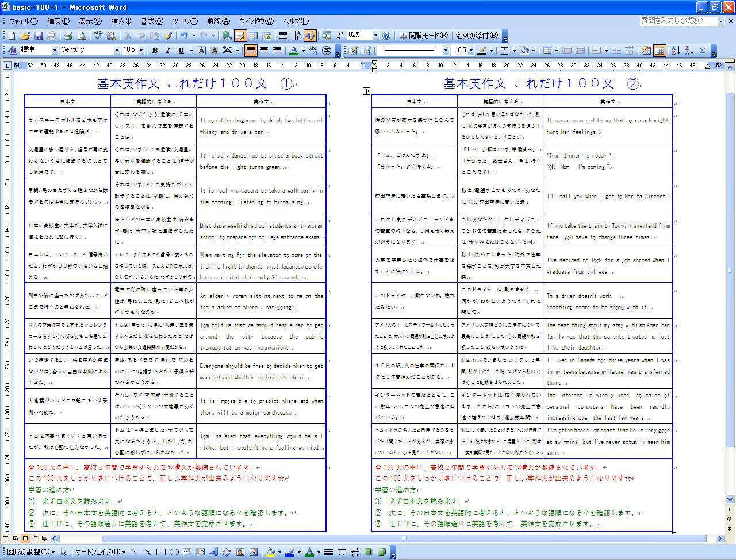The height and width of the screenshot is (560, 736).
Task: Toggle underline formatting
Action: (181, 50)
